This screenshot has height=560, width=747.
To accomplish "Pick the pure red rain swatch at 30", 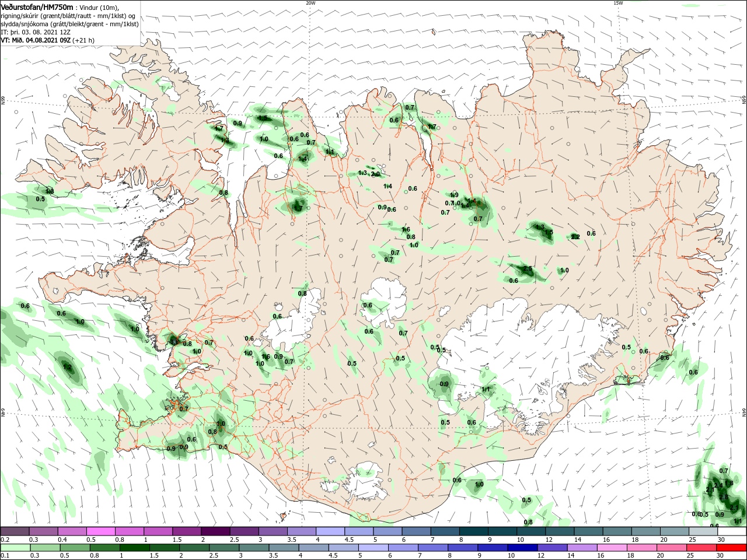I will pyautogui.click(x=731, y=548).
